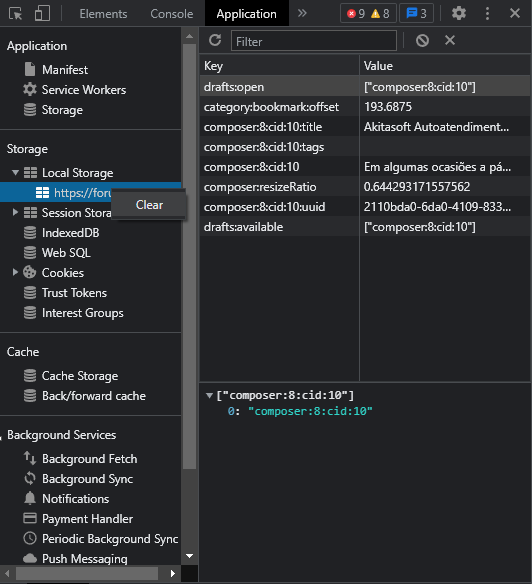Collapse the composer array JSON preview
The image size is (532, 584).
click(209, 395)
